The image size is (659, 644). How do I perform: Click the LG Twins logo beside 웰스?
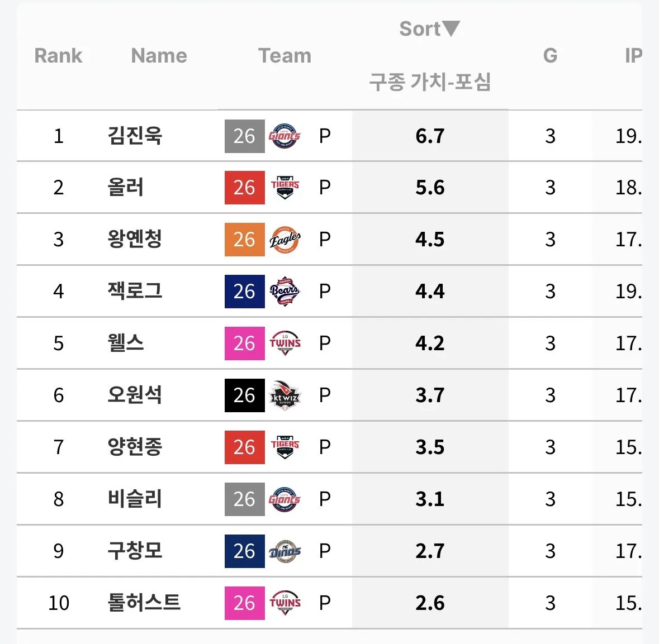pos(285,343)
